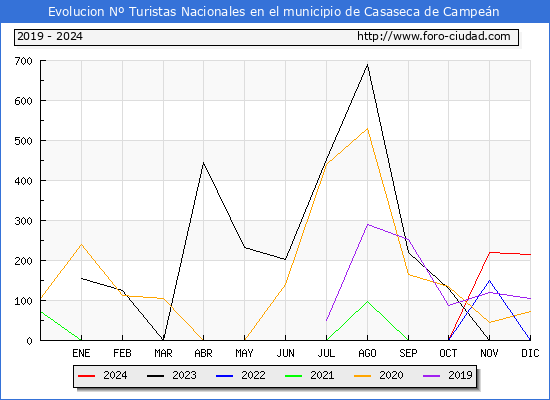This screenshot has width=550, height=400.
Task: Click the FEB month axis label
Action: pyautogui.click(x=122, y=353)
